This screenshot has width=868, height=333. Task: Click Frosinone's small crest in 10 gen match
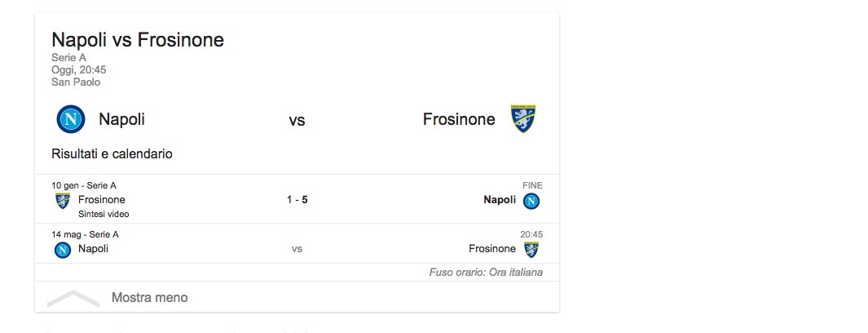(62, 200)
